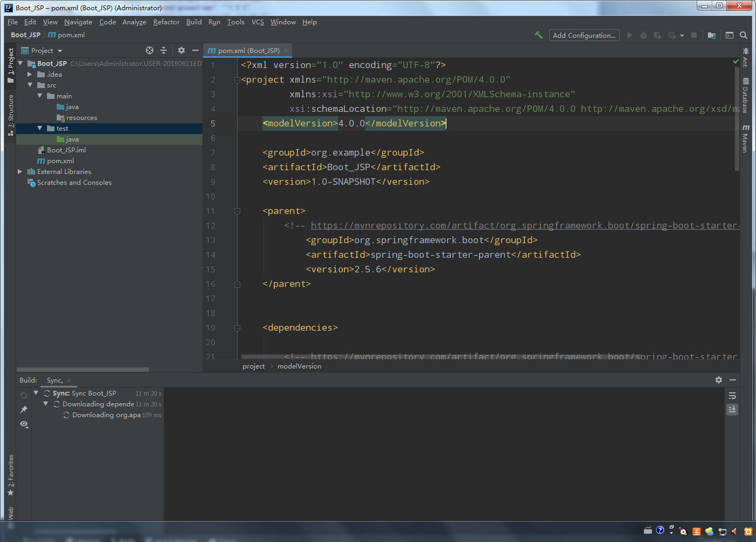Toggle the Build view eye filter
756x542 pixels.
pos(24,424)
